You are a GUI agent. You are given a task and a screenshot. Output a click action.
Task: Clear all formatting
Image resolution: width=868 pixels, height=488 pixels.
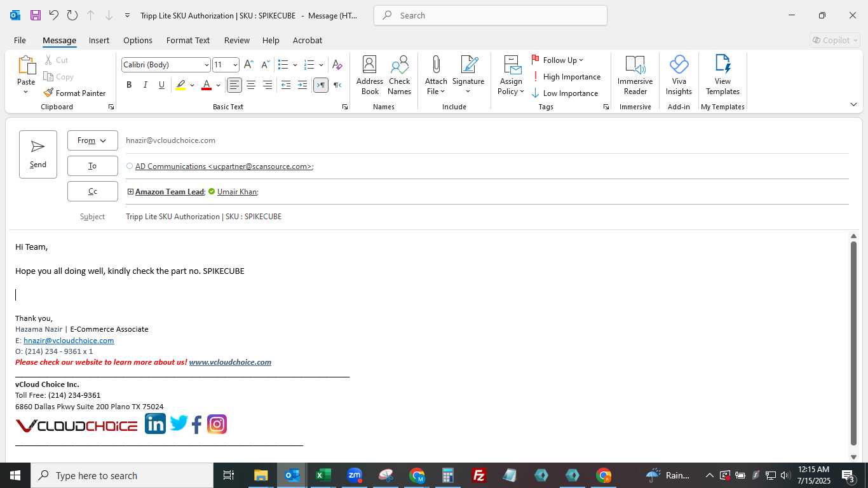coord(337,65)
